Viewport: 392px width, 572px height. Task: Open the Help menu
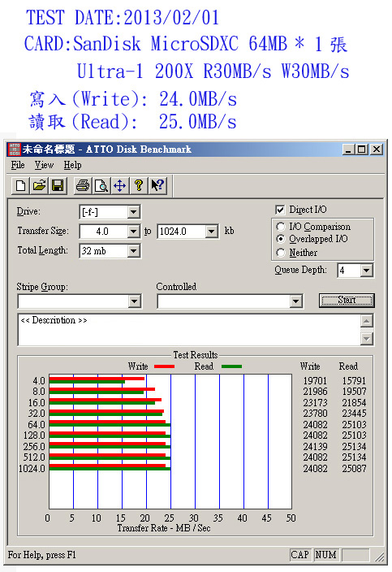pos(72,165)
